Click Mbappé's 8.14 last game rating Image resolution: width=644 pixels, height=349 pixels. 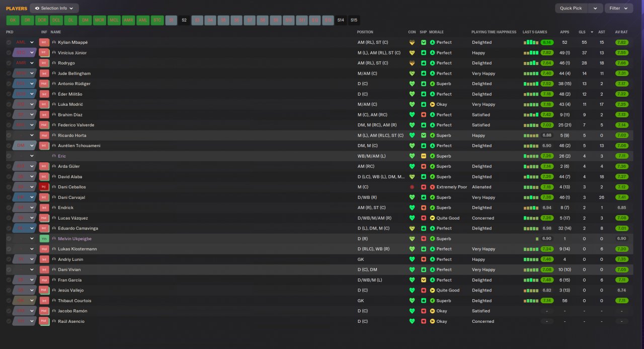coord(547,42)
